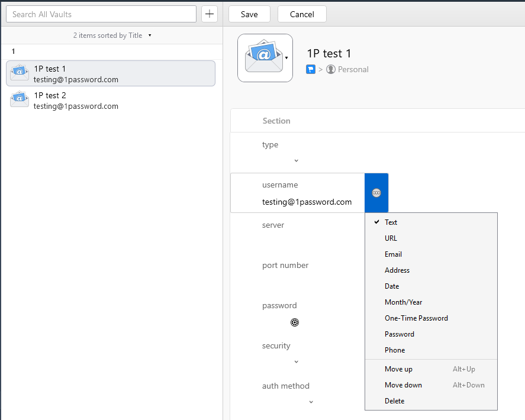Edit the item title 1P test 1

tap(329, 54)
